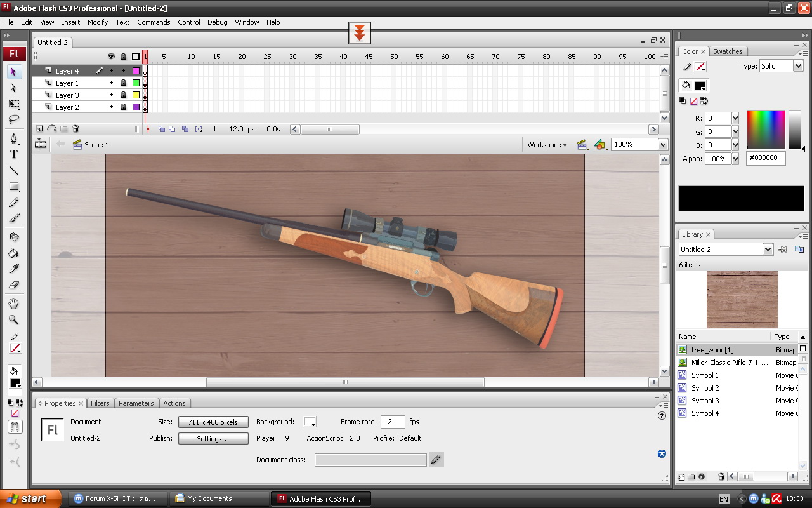The height and width of the screenshot is (508, 812).
Task: Select the Lasso tool
Action: pyautogui.click(x=14, y=119)
